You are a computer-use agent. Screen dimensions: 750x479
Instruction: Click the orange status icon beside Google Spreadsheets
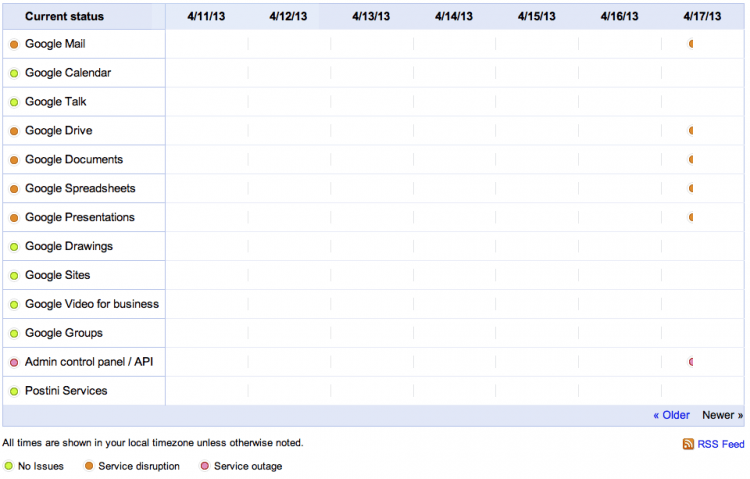tap(14, 189)
